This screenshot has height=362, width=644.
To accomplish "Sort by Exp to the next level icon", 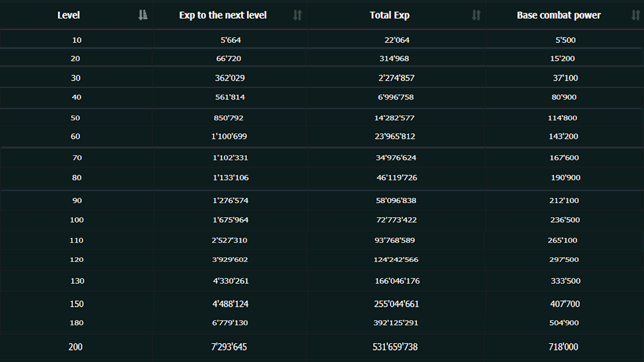I will click(297, 15).
